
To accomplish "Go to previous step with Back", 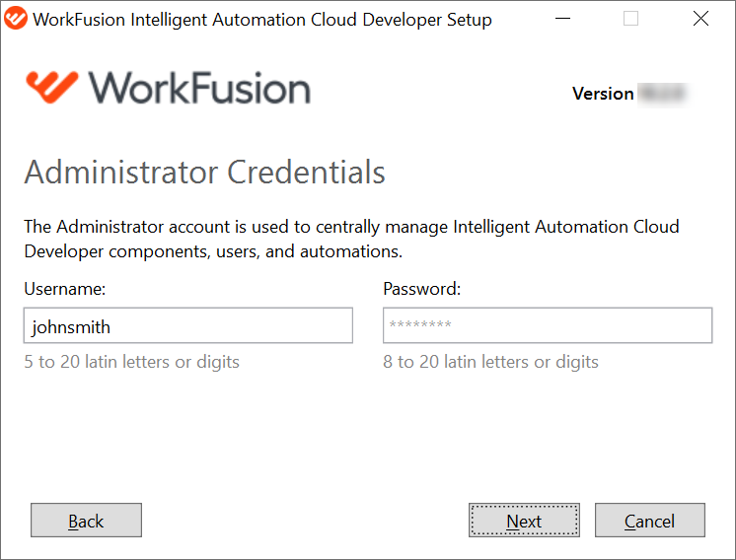I will pyautogui.click(x=87, y=521).
